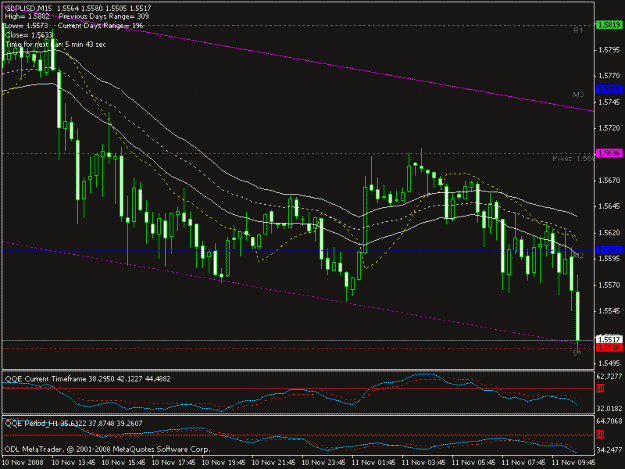Viewport: 625px width, 469px height.
Task: Click the 'Close= 1.5633' readout
Action: click(x=29, y=35)
